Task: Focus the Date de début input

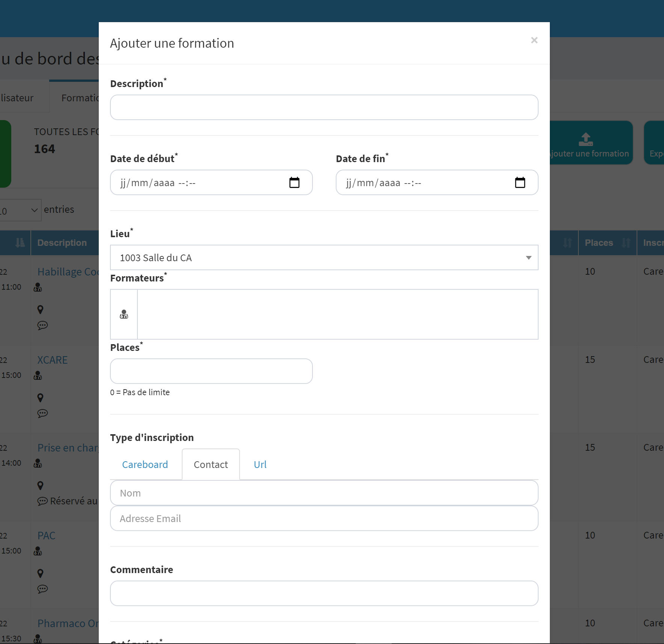Action: (x=211, y=182)
